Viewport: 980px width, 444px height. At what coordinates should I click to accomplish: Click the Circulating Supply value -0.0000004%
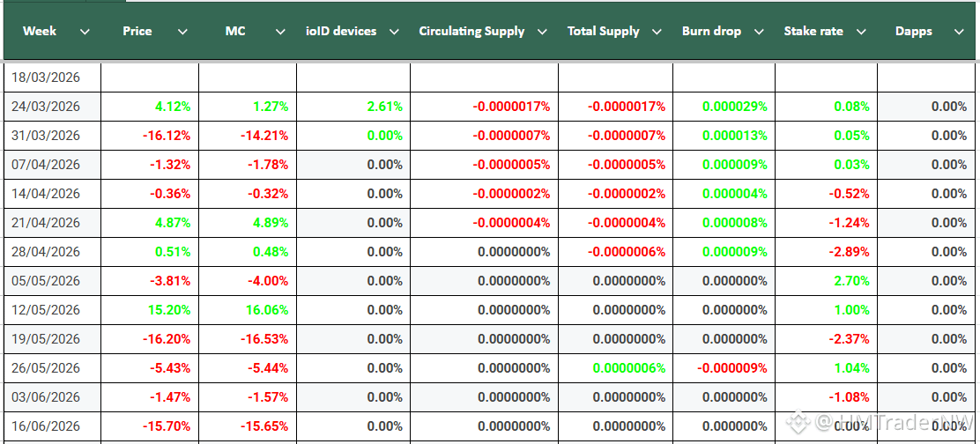511,223
